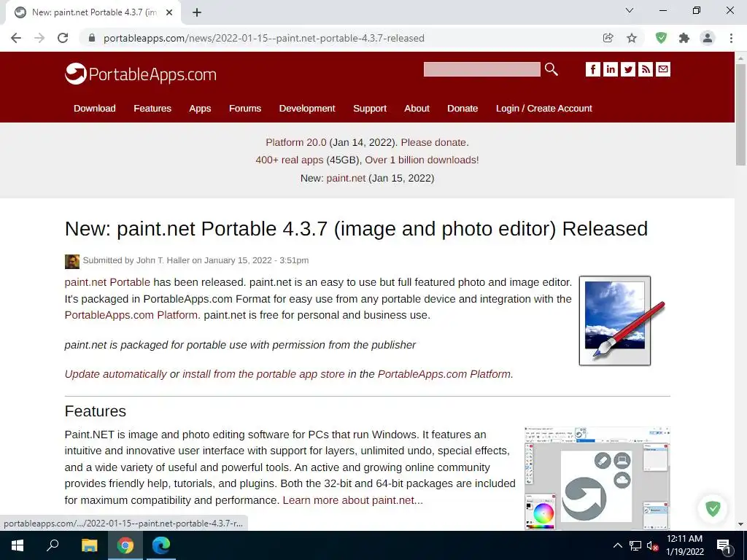Screen dimensions: 747x560
Task: Click the muted volume tray icon
Action: tap(652, 546)
